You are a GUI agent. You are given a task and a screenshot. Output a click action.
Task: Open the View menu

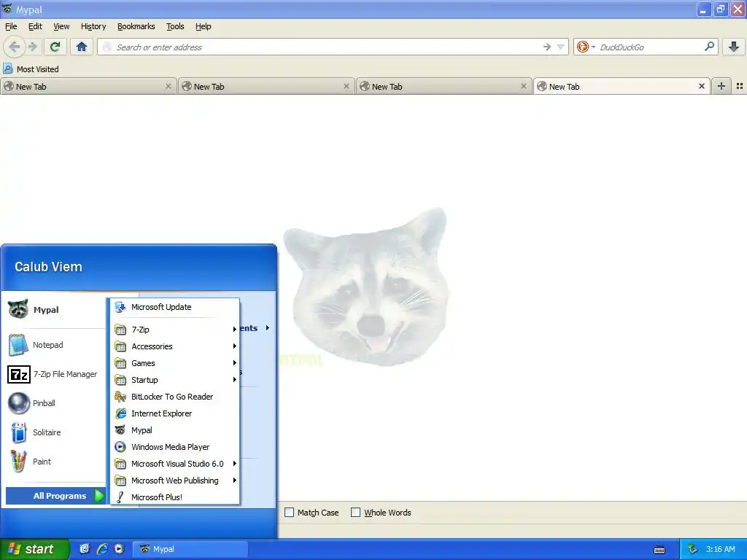pos(61,26)
